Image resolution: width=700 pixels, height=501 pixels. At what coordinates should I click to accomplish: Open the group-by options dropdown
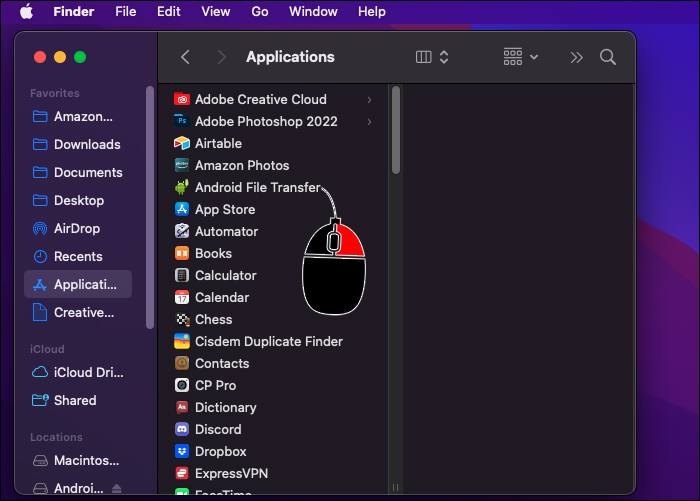coord(521,57)
